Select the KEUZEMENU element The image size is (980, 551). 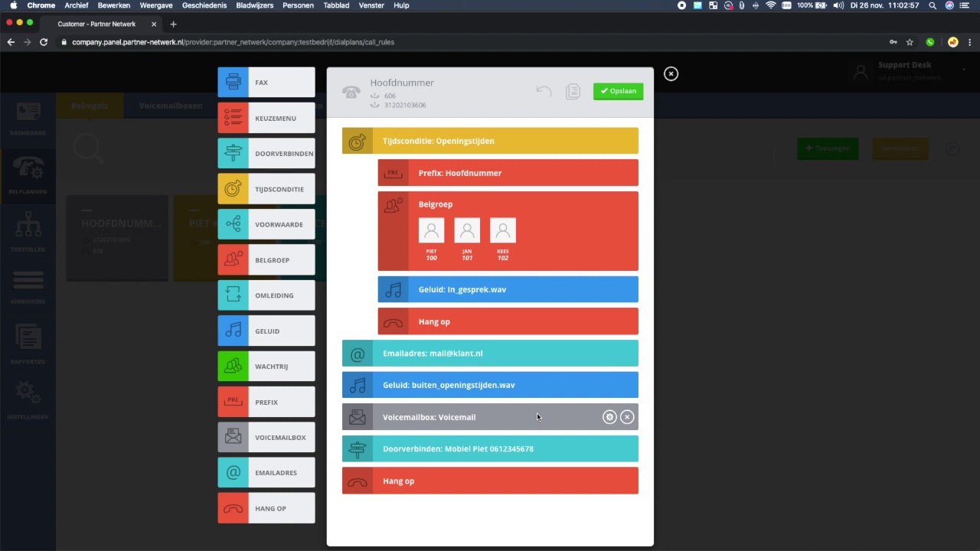266,118
